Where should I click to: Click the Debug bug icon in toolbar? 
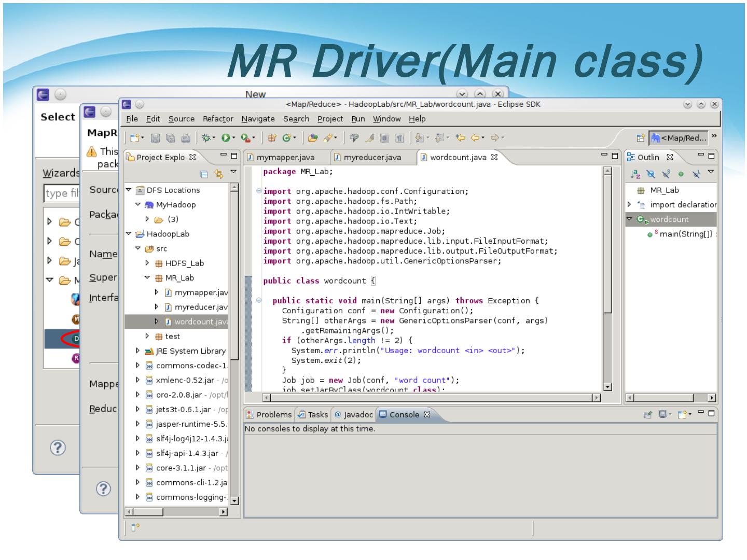(206, 138)
